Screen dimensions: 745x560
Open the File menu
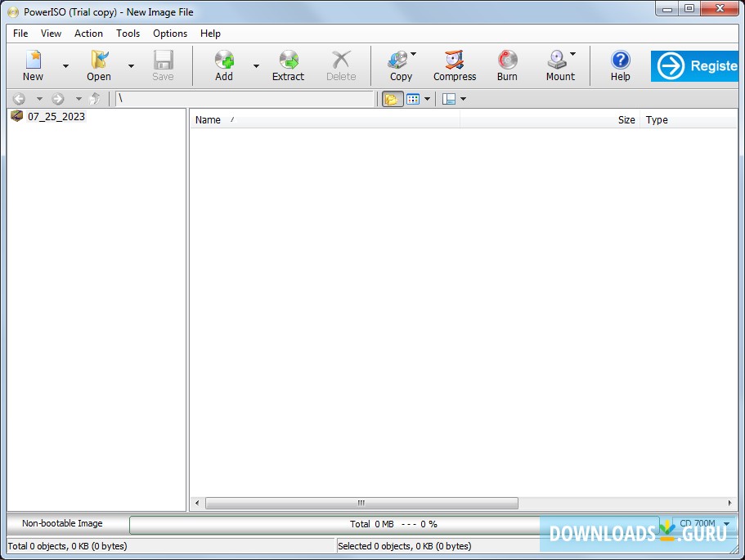[x=20, y=34]
